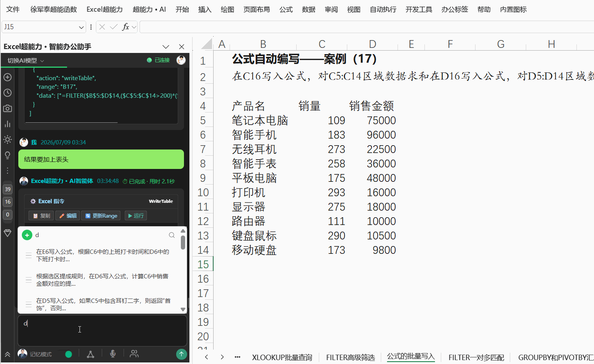Switch to the FILTER高级筛选 sheet tab
The height and width of the screenshot is (364, 594).
350,357
